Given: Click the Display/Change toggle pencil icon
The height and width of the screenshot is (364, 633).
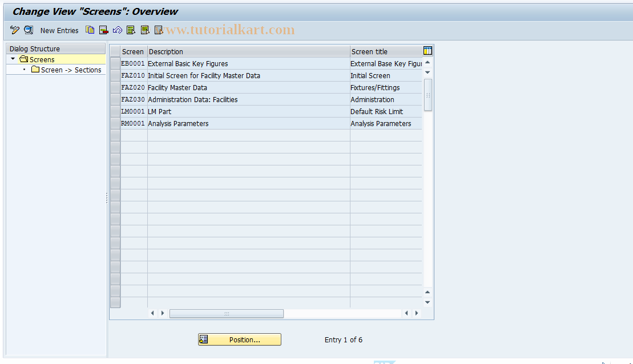Looking at the screenshot, I should [x=14, y=30].
